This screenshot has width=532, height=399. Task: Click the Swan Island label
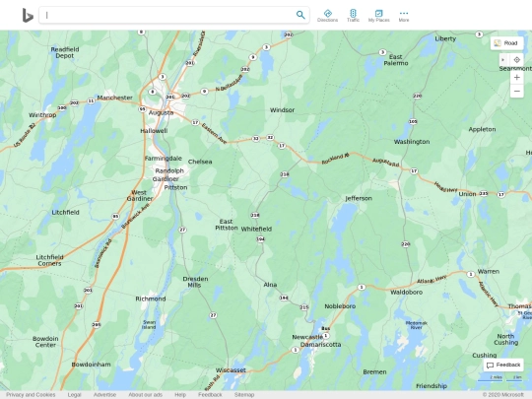tap(149, 325)
